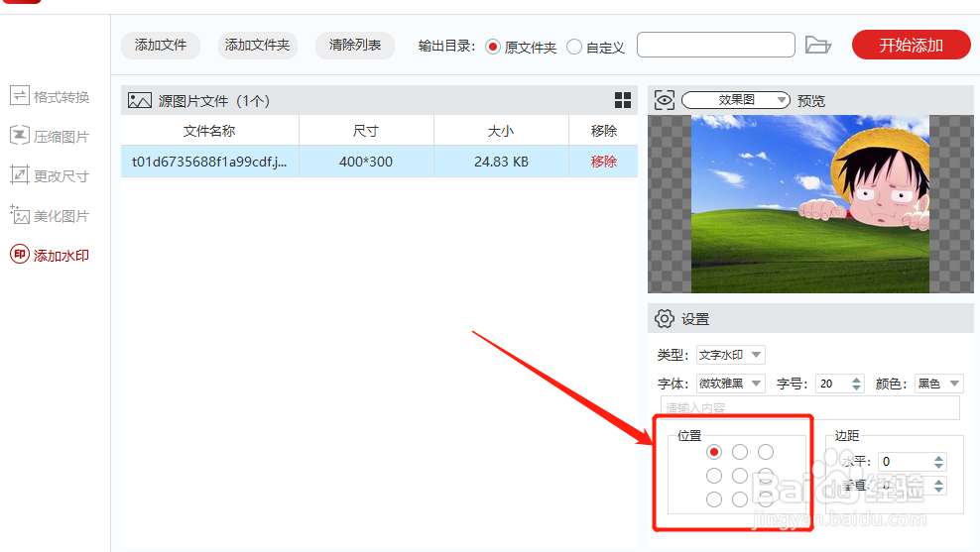Start adding watermark with 开始添加
This screenshot has height=552, width=980.
(x=912, y=45)
